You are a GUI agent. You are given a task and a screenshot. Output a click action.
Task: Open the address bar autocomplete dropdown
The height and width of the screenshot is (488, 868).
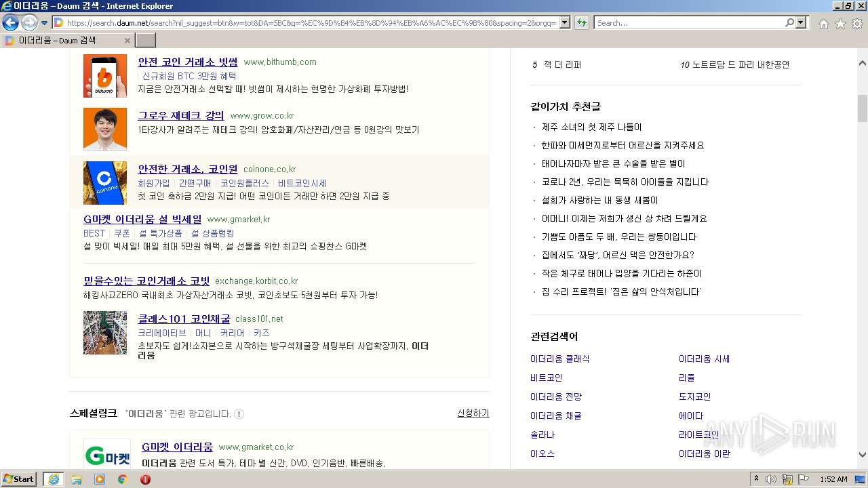(x=564, y=23)
